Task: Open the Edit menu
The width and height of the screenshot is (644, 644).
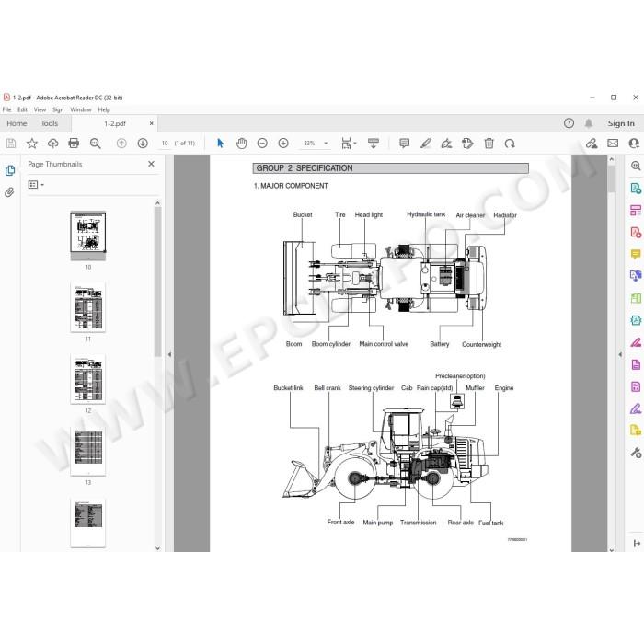Action: (x=22, y=109)
